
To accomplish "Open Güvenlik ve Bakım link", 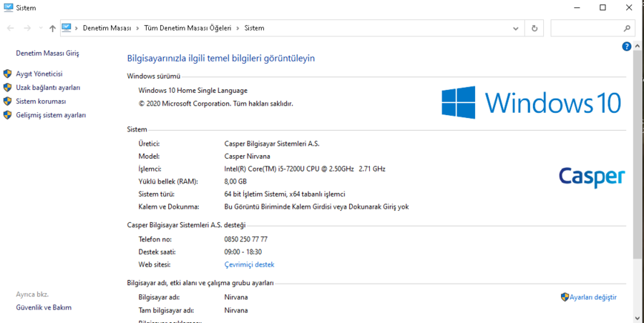I will click(x=44, y=307).
